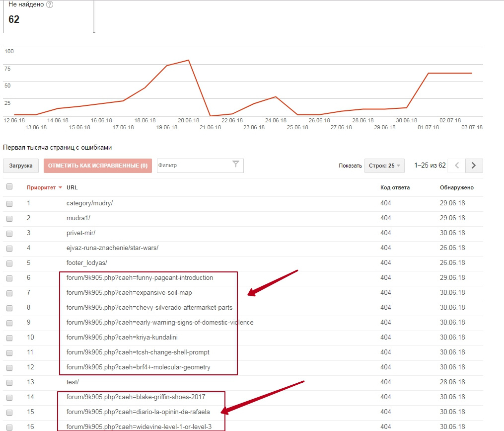The image size is (504, 431).
Task: Open the expansive-soil-map forum URL
Action: (x=129, y=293)
